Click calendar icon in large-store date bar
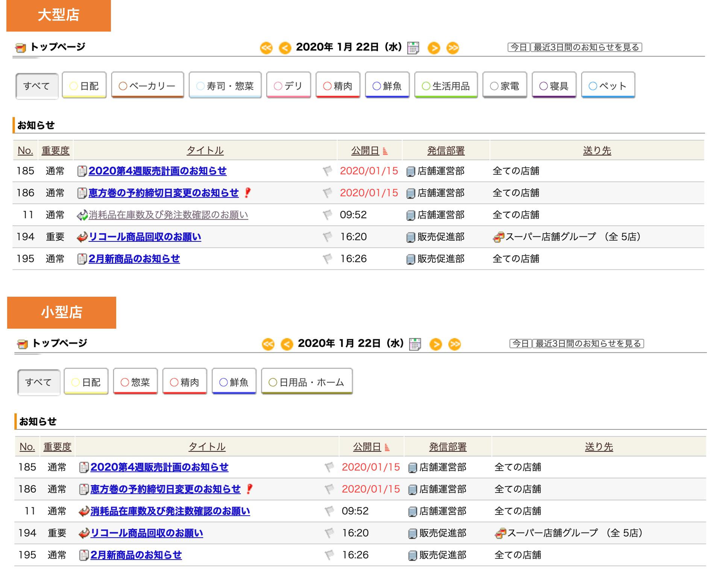Image resolution: width=728 pixels, height=578 pixels. pos(413,48)
